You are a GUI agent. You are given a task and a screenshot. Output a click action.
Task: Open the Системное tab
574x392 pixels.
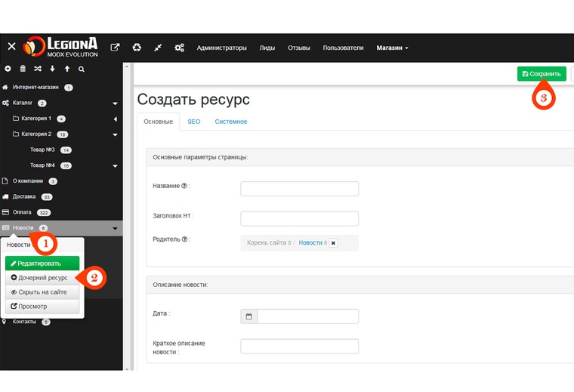(230, 122)
